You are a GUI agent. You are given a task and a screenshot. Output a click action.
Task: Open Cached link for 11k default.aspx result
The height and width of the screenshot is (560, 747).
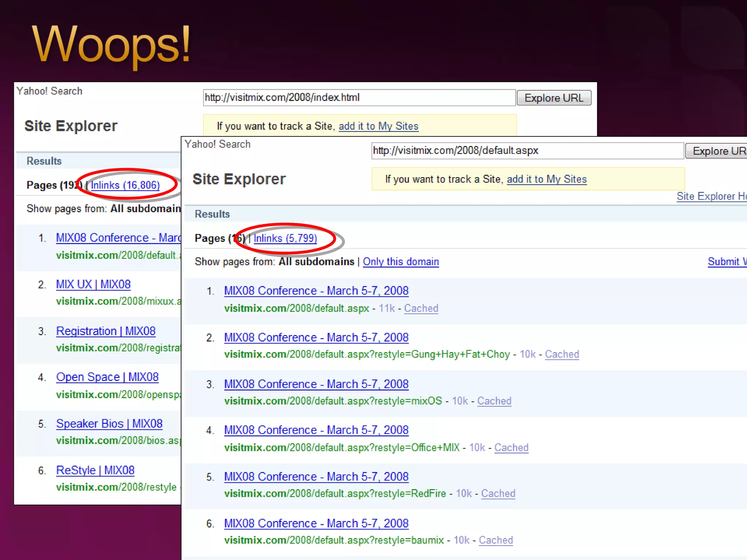[421, 308]
